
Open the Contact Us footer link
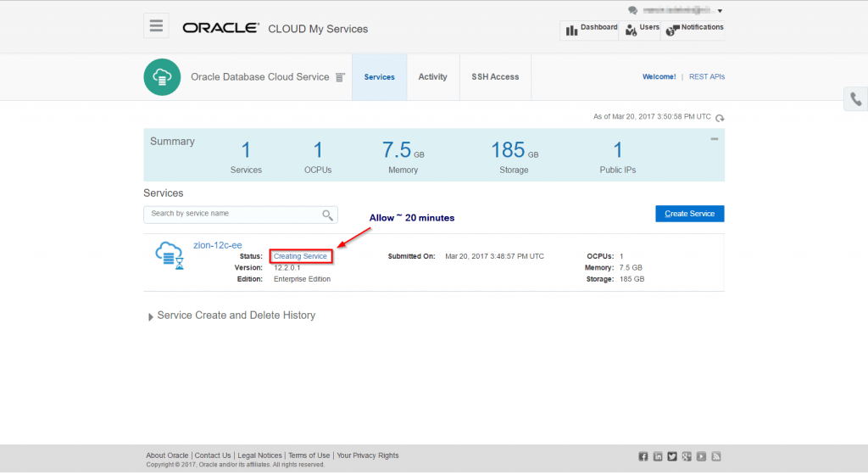(213, 455)
